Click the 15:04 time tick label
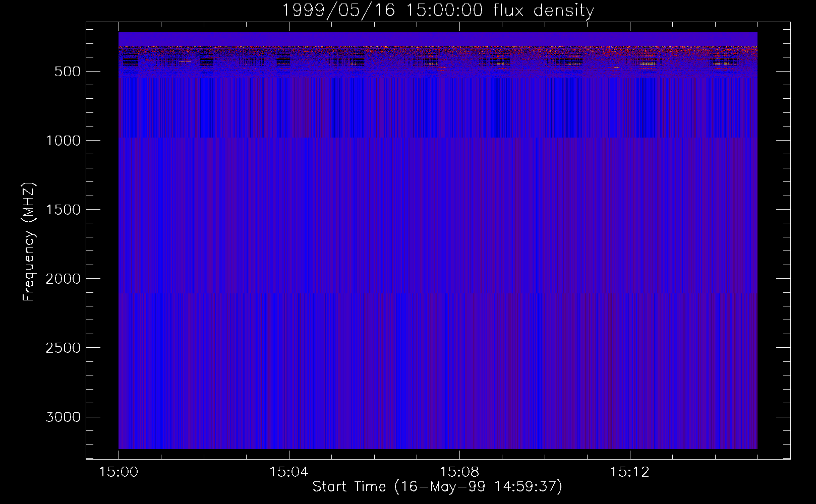816x504 pixels. [288, 472]
